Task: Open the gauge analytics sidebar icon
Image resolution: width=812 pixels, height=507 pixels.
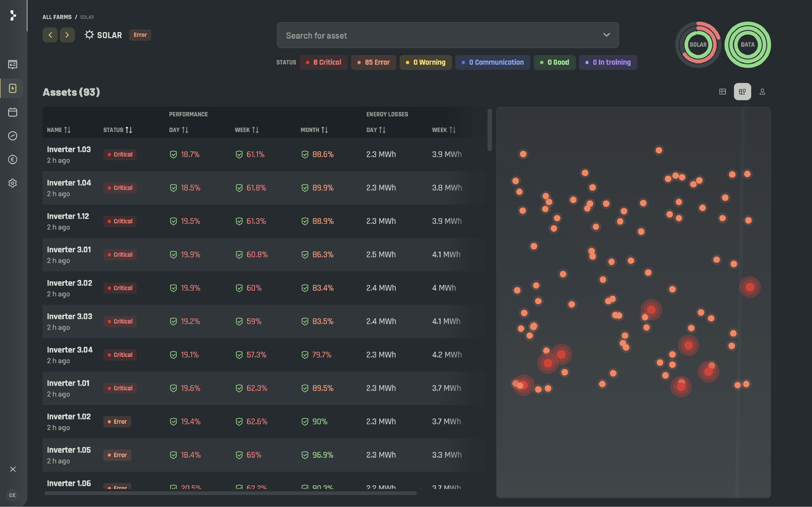Action: (13, 136)
